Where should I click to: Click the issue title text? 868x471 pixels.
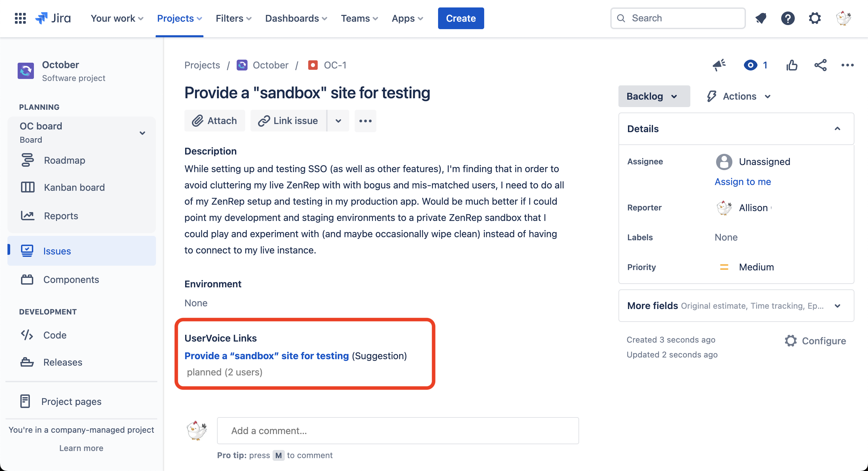(307, 93)
